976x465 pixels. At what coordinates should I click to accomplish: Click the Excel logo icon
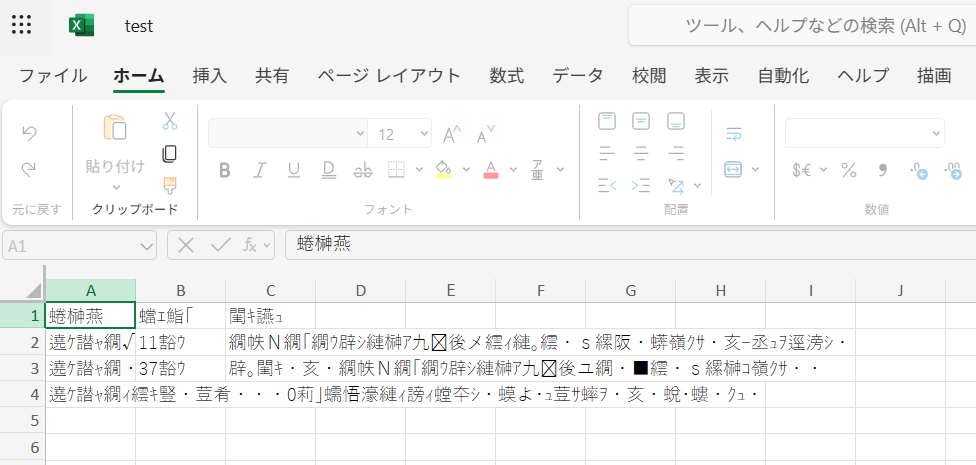pos(81,26)
